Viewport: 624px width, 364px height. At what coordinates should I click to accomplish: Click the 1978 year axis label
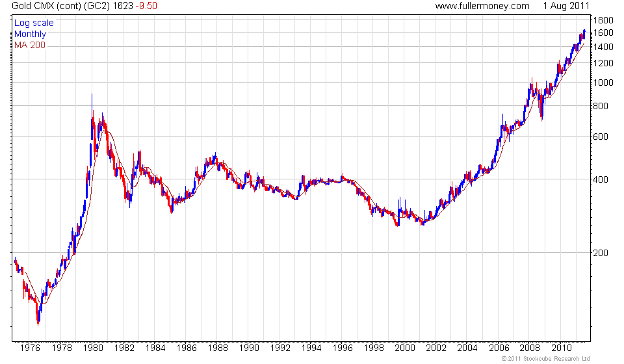coord(62,348)
